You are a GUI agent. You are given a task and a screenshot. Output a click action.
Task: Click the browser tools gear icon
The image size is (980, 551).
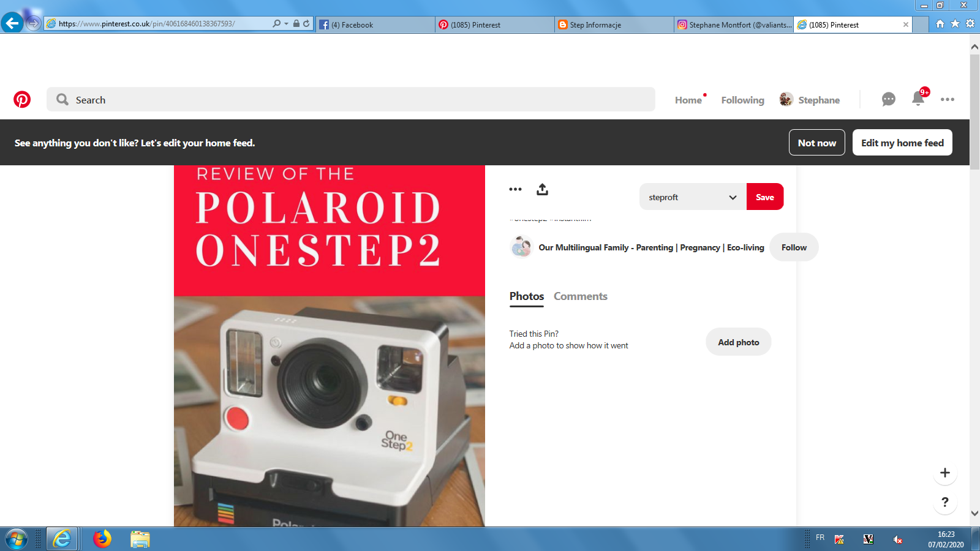coord(970,23)
